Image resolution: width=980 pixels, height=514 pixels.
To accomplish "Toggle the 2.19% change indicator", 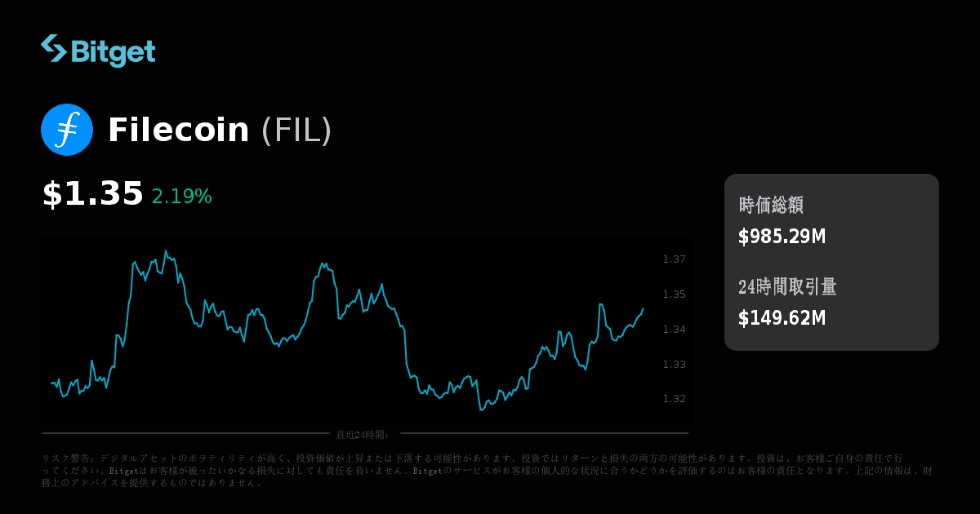I will (181, 196).
